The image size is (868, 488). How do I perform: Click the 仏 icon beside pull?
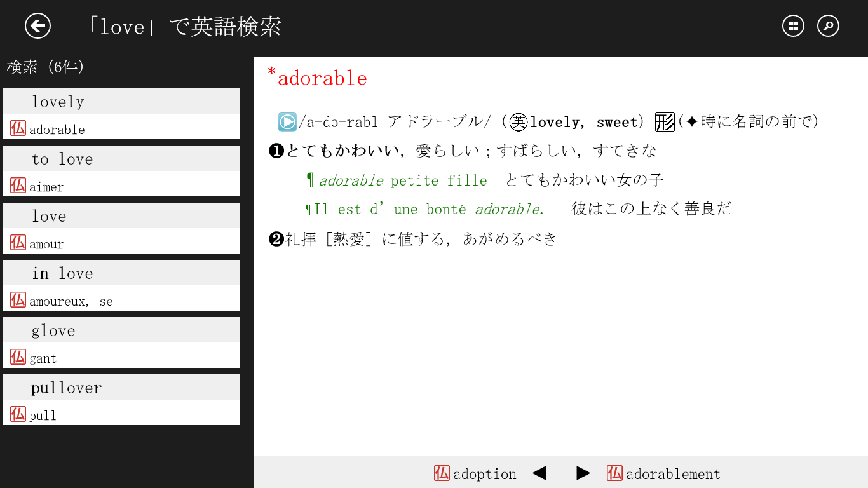(x=17, y=415)
